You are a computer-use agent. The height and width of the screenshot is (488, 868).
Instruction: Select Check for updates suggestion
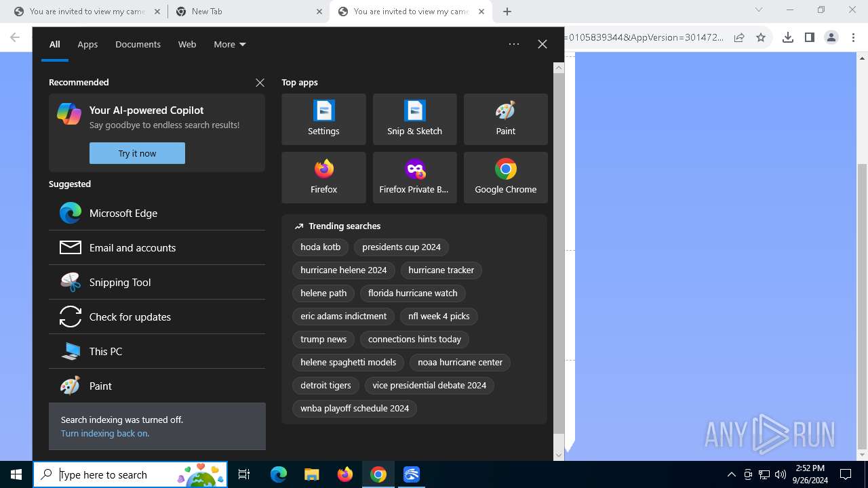(157, 317)
